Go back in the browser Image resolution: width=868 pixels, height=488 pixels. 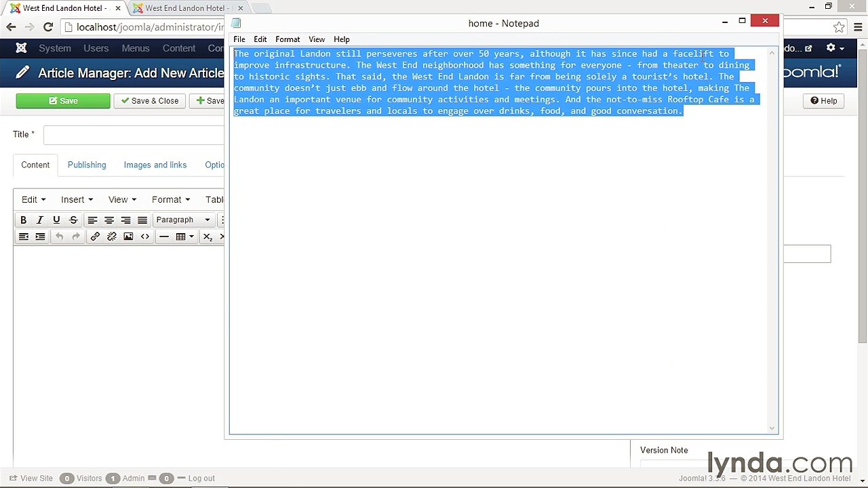pos(11,27)
